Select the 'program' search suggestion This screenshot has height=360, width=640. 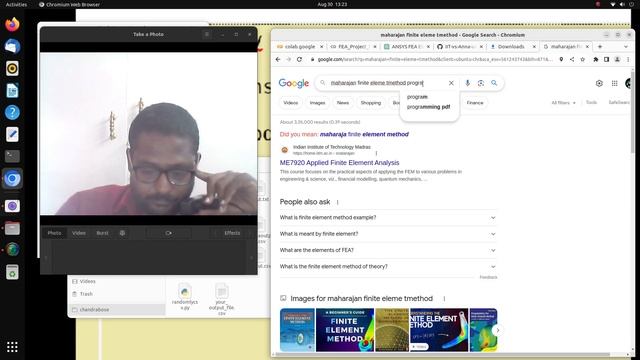[x=417, y=97]
